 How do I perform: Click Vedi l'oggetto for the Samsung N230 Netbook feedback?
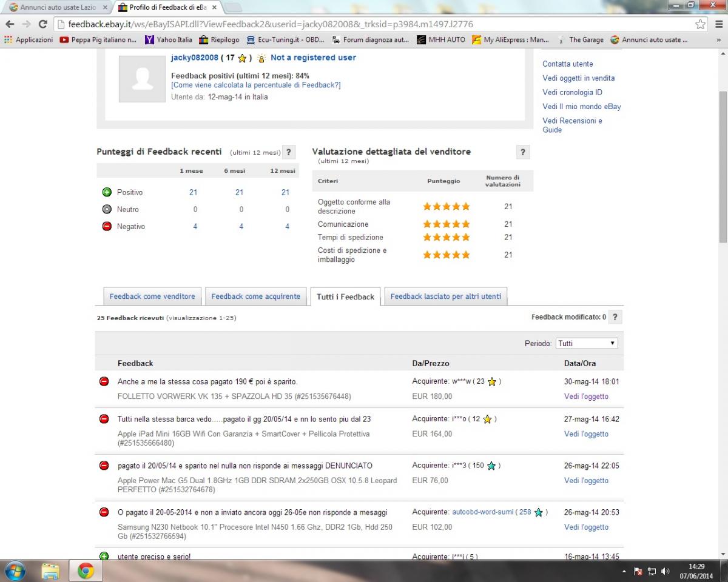[x=586, y=527]
